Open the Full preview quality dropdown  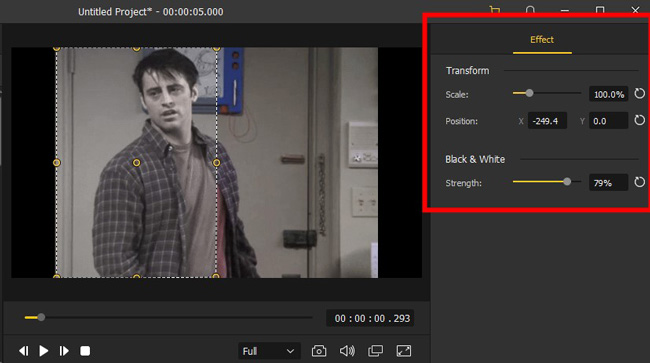pos(269,351)
